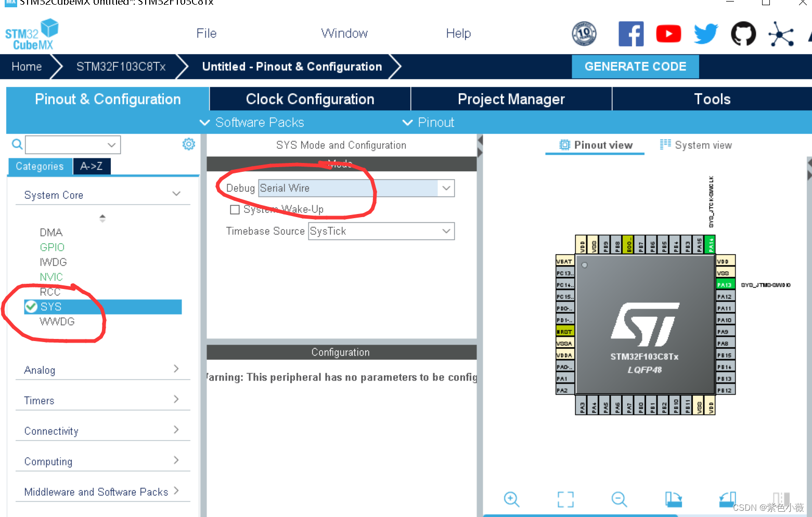Click the PB12 pin on chip

(725, 390)
